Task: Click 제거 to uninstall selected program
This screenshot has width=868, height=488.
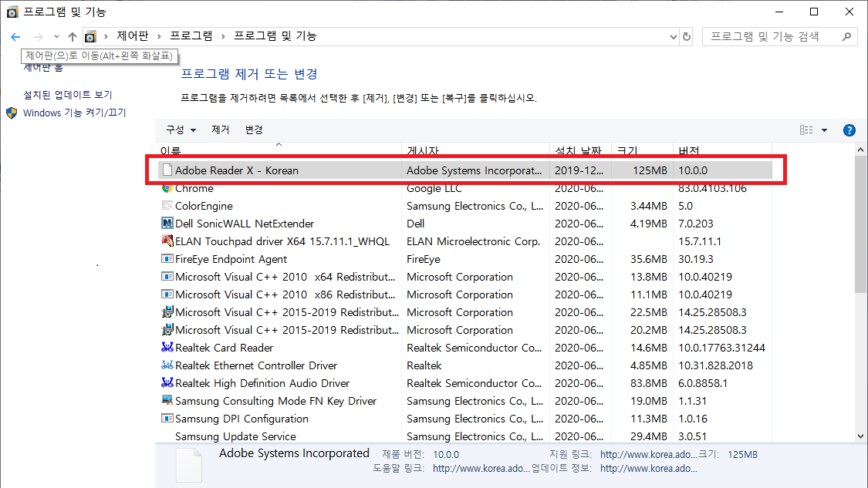Action: [x=221, y=130]
